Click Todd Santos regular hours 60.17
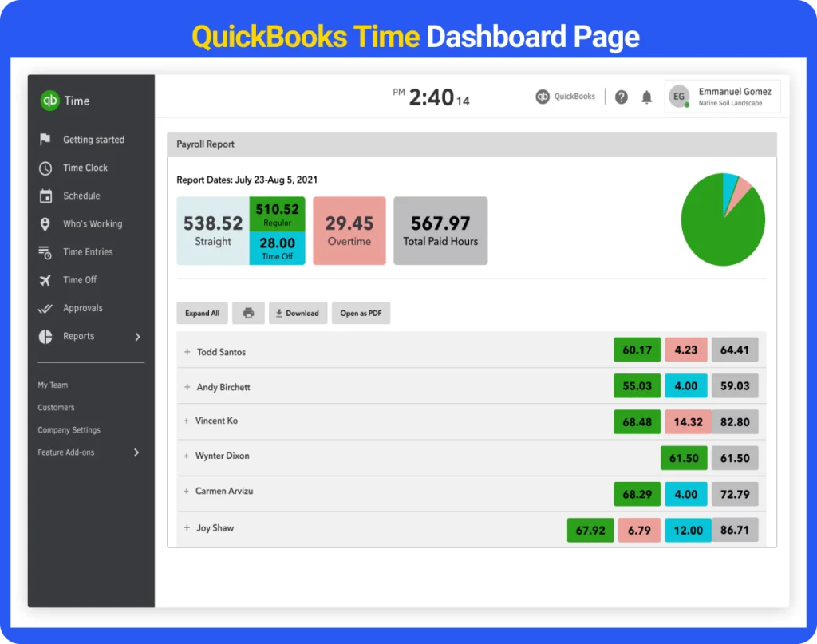The width and height of the screenshot is (817, 644). pyautogui.click(x=637, y=350)
